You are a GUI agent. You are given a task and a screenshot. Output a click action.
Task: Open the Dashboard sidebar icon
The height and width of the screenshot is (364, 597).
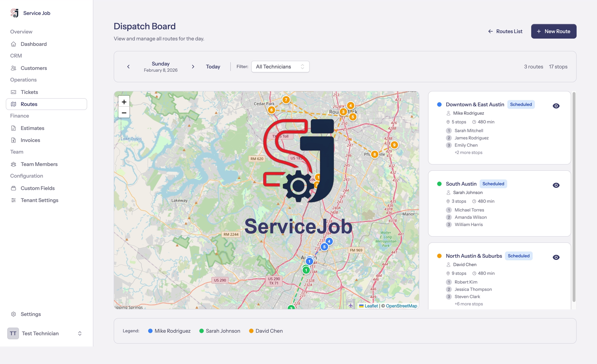pos(13,44)
